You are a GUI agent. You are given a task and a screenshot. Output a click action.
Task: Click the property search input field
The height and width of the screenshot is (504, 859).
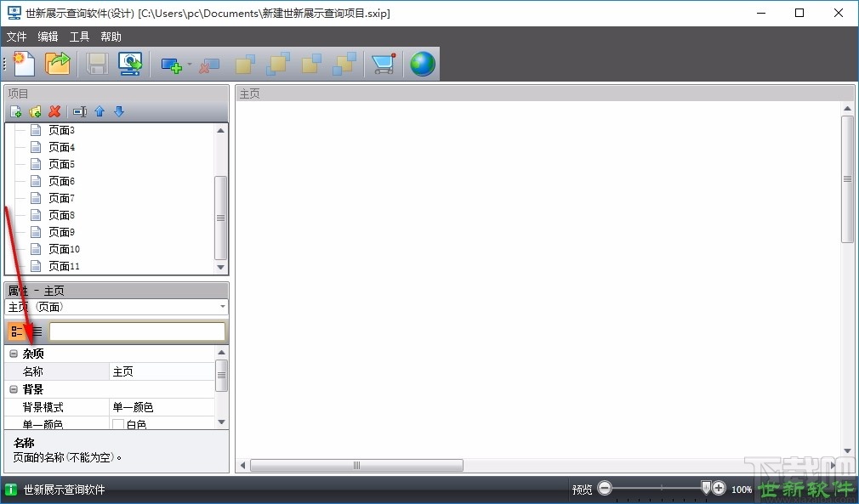(x=137, y=331)
